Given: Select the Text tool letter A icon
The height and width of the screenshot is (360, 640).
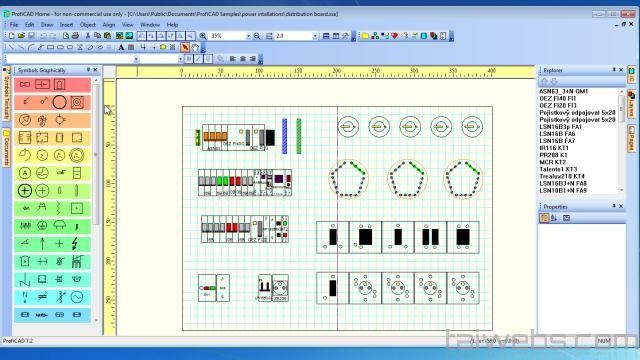Looking at the screenshot, I should click(121, 47).
